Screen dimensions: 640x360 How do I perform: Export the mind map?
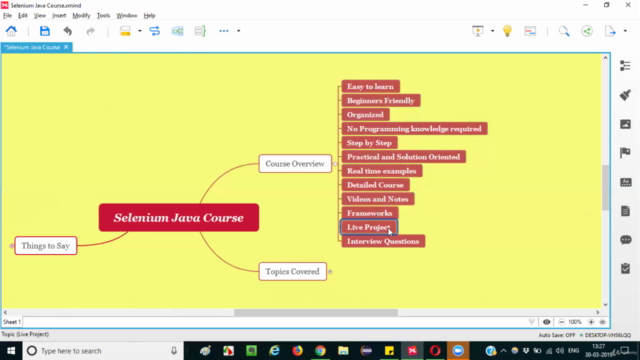(x=610, y=31)
